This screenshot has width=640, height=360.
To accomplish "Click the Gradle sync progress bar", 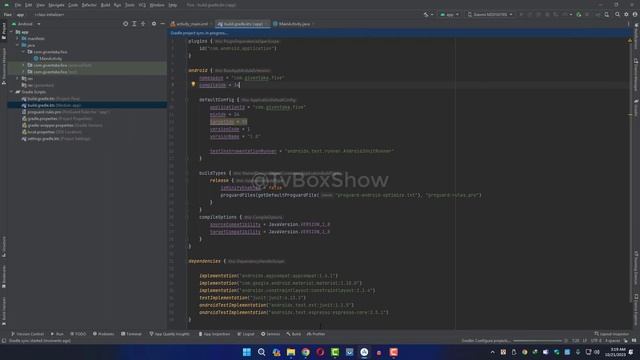I will click(x=537, y=340).
